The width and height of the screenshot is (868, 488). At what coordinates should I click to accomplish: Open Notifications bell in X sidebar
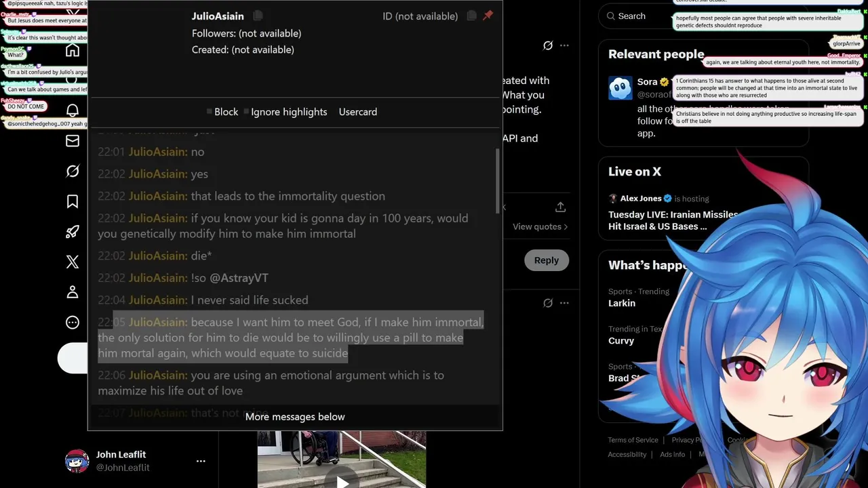73,110
